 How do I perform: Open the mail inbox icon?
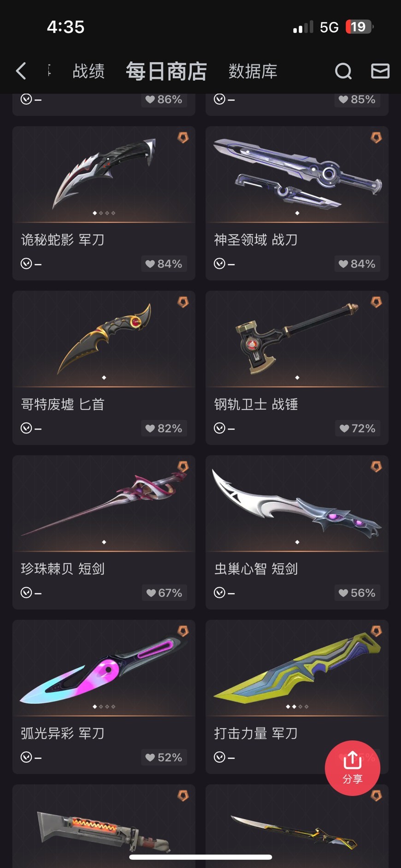[380, 71]
